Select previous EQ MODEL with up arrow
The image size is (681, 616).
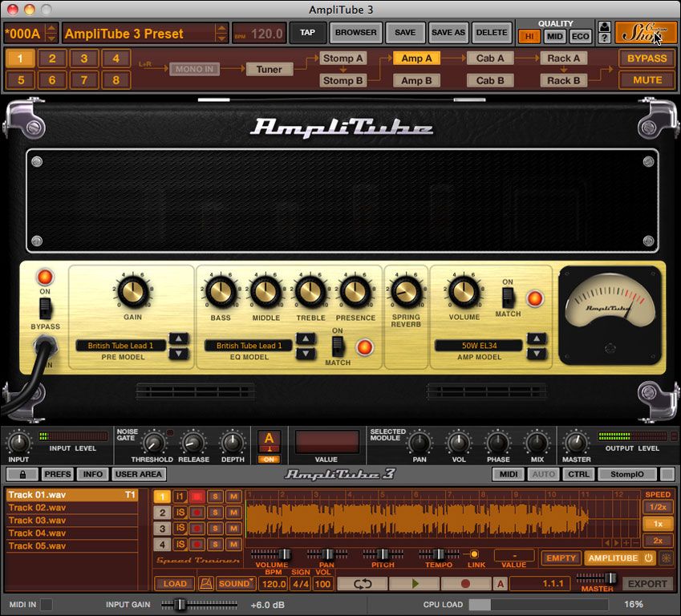click(306, 338)
